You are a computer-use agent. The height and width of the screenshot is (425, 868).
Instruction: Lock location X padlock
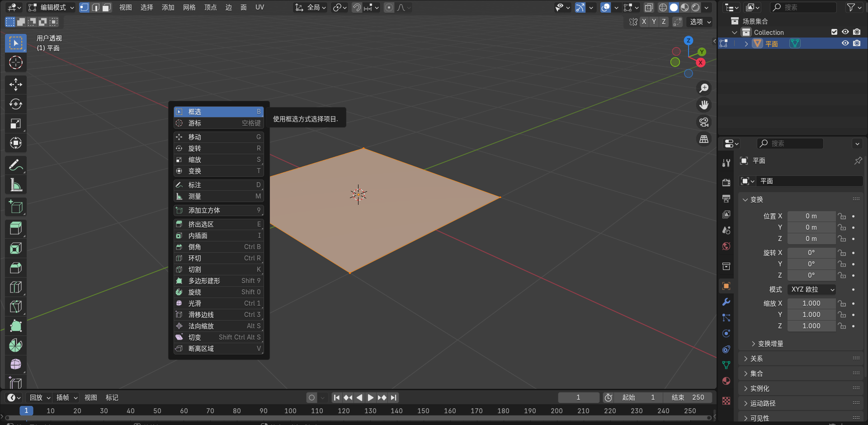click(x=841, y=216)
